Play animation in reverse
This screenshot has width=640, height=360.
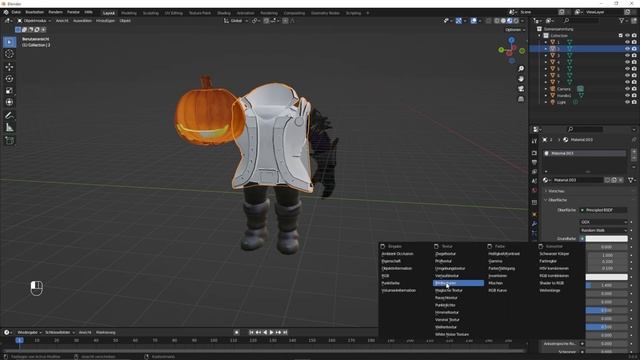click(x=265, y=332)
